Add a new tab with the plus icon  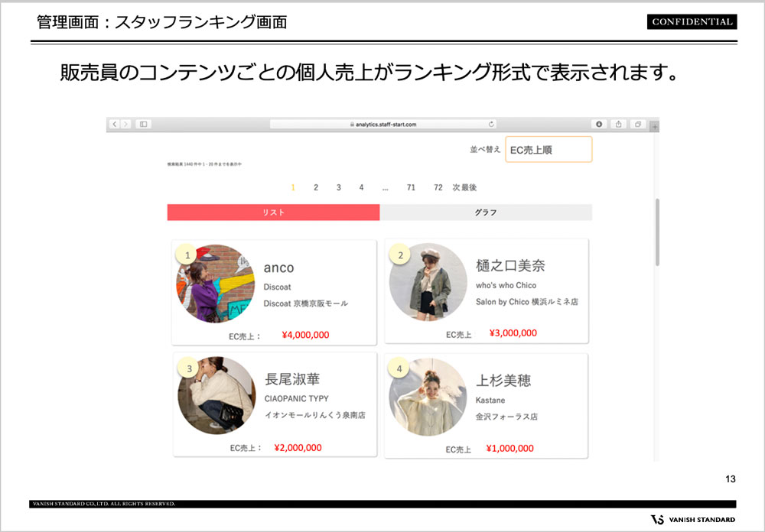coord(655,127)
